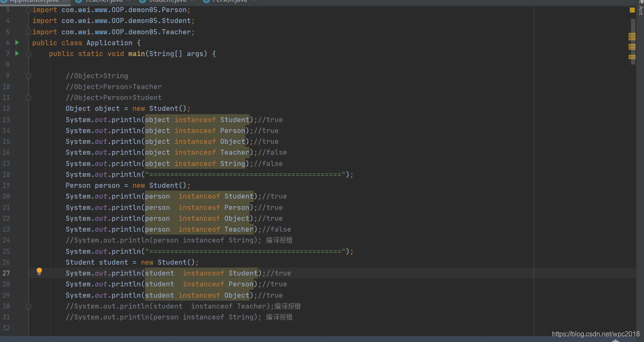Jump to the first group of warning stripe marks
This screenshot has width=644, height=342.
coord(632,37)
